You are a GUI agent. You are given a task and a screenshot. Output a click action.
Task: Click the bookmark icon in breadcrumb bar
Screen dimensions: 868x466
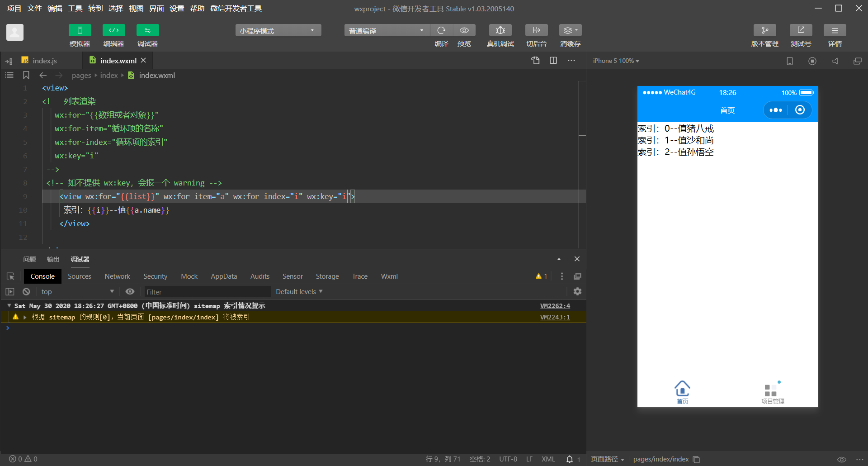tap(26, 75)
